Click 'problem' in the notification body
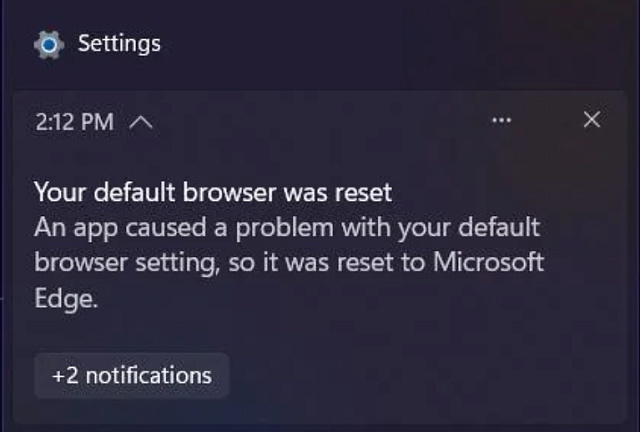Viewport: 640px width, 432px height. [x=284, y=228]
